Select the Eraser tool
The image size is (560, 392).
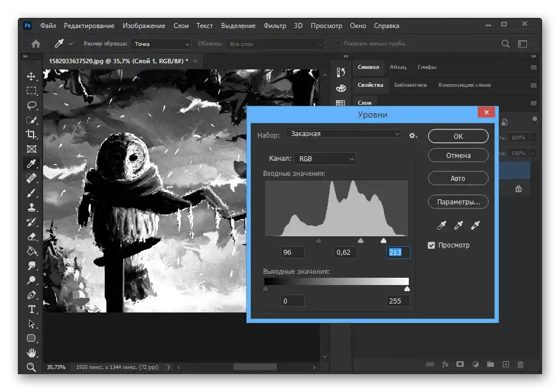[x=31, y=237]
